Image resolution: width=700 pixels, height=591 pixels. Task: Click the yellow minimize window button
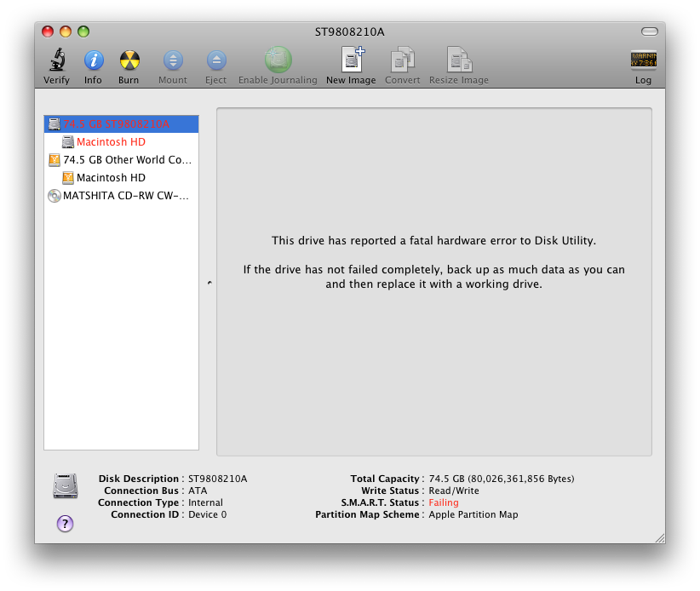pos(66,32)
